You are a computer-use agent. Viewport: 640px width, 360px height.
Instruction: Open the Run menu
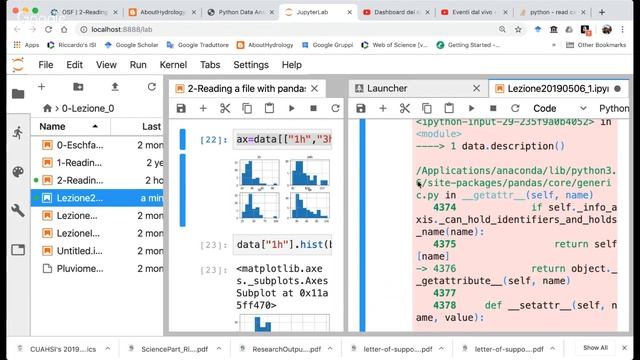click(x=138, y=65)
